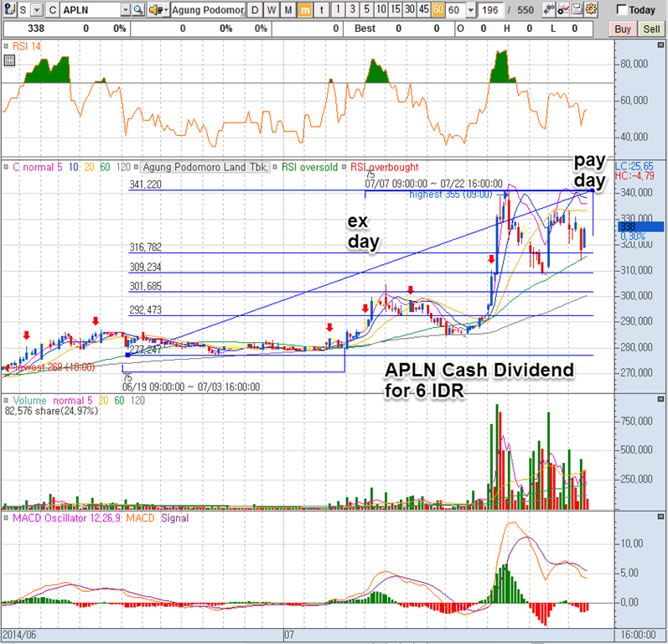
Task: Click the Agung Podomoro Land Tbk legend
Action: tap(205, 167)
